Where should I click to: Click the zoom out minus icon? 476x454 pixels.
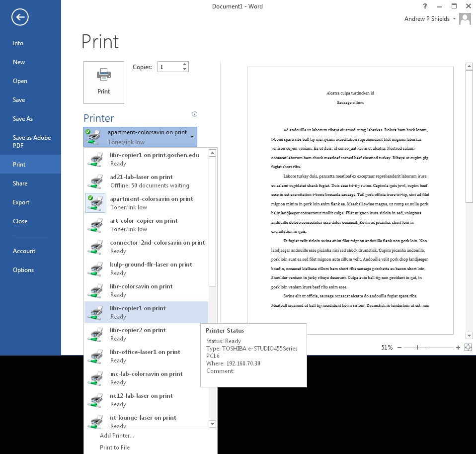[x=399, y=348]
